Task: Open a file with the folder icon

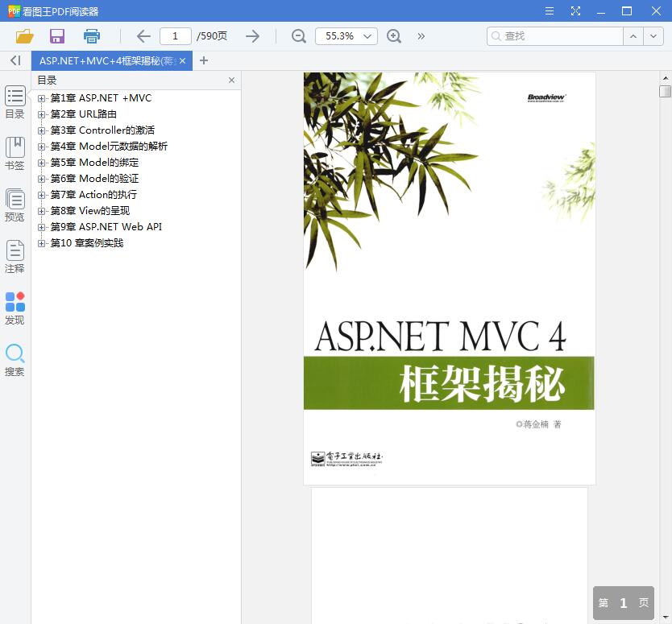Action: 24,36
